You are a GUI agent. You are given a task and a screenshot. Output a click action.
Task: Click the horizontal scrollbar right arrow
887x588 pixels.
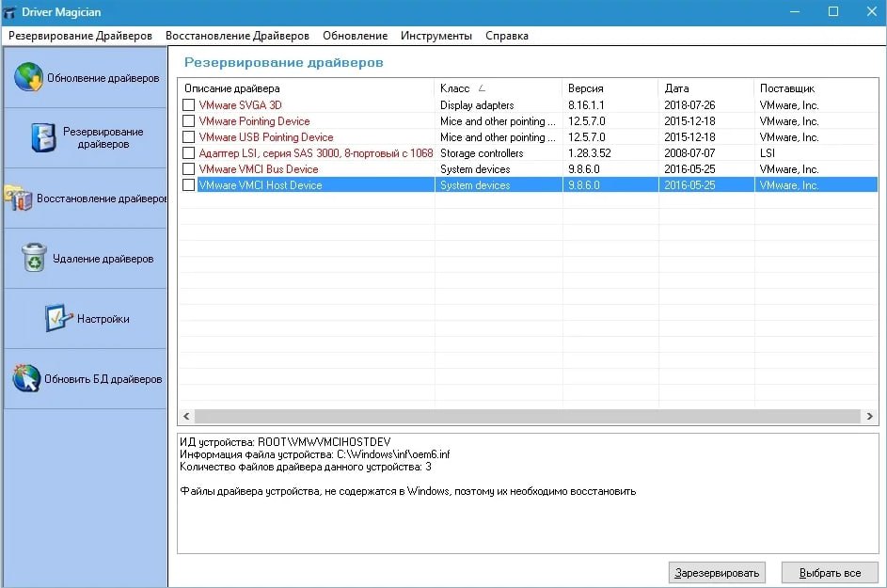(869, 416)
